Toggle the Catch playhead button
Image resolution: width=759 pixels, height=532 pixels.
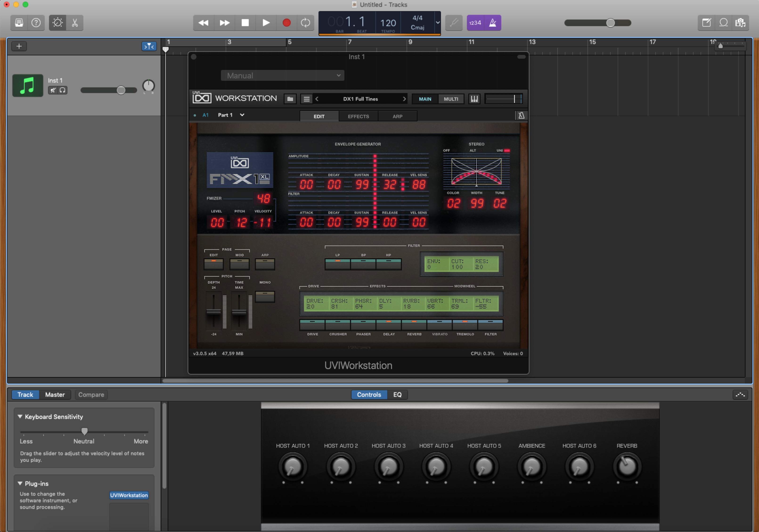click(x=149, y=46)
